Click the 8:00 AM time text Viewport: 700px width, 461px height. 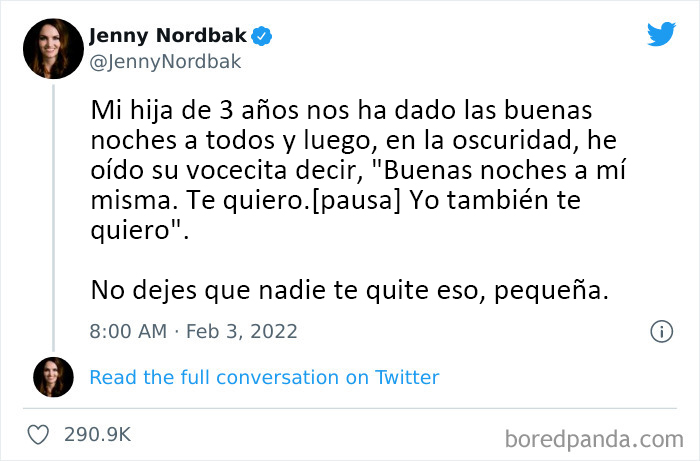click(125, 330)
